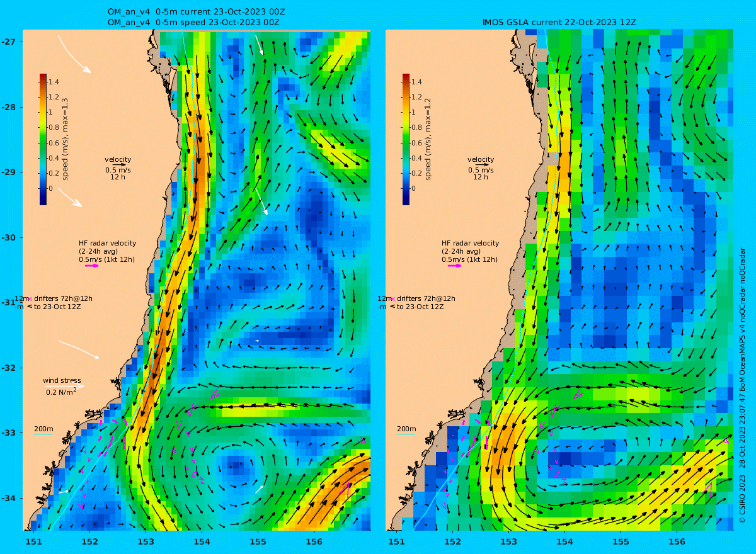Click 'to 23 Oct 12Z' text in right map
This screenshot has width=756, height=554.
(420, 307)
